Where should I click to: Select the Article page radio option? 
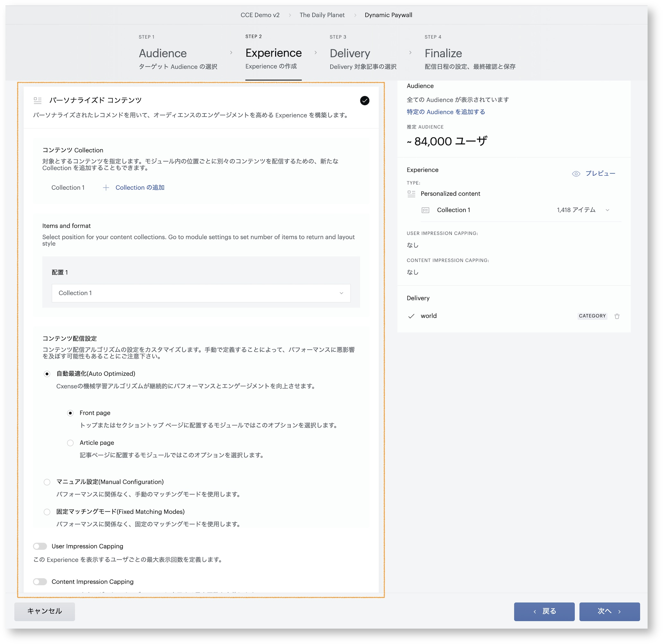pyautogui.click(x=70, y=443)
